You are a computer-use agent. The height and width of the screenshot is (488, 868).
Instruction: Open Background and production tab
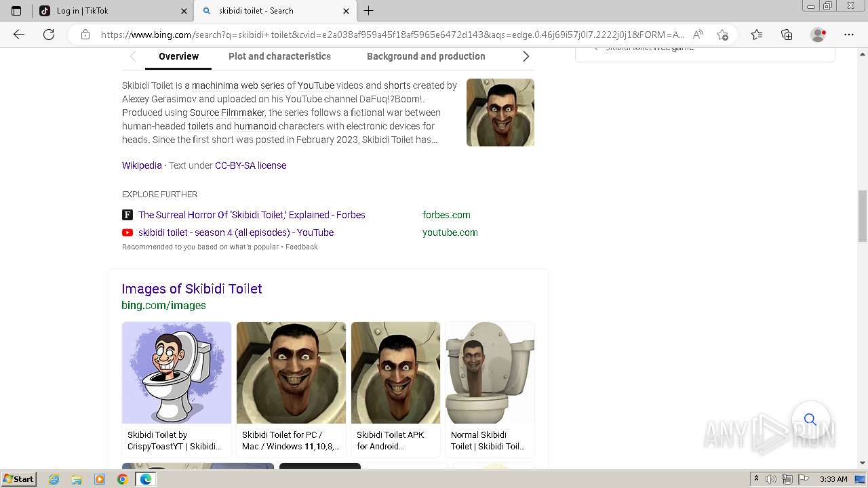426,56
